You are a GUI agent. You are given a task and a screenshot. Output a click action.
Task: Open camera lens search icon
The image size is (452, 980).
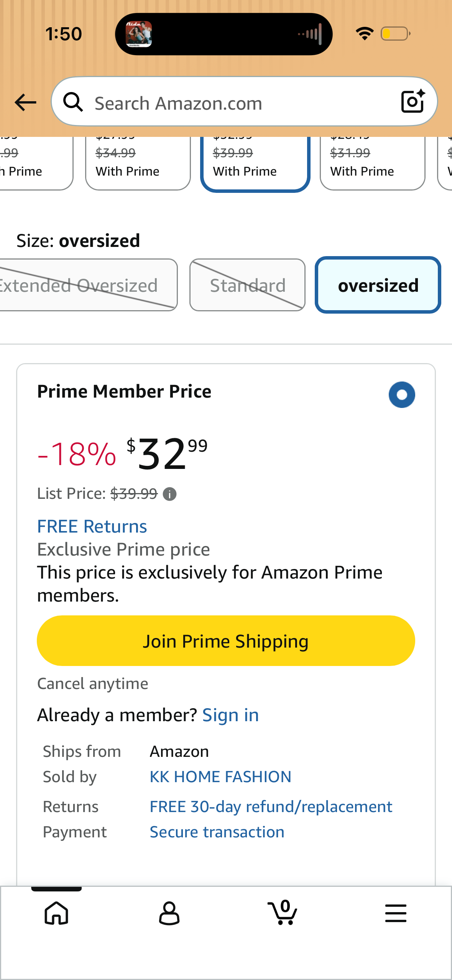coord(413,102)
